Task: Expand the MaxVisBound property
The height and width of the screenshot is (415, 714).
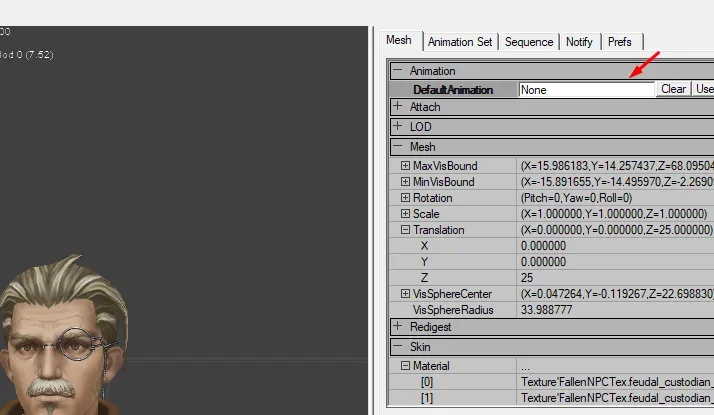Action: (x=405, y=165)
